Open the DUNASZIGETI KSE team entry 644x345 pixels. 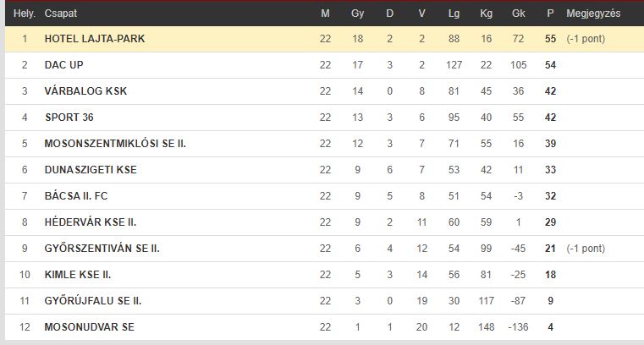(91, 170)
